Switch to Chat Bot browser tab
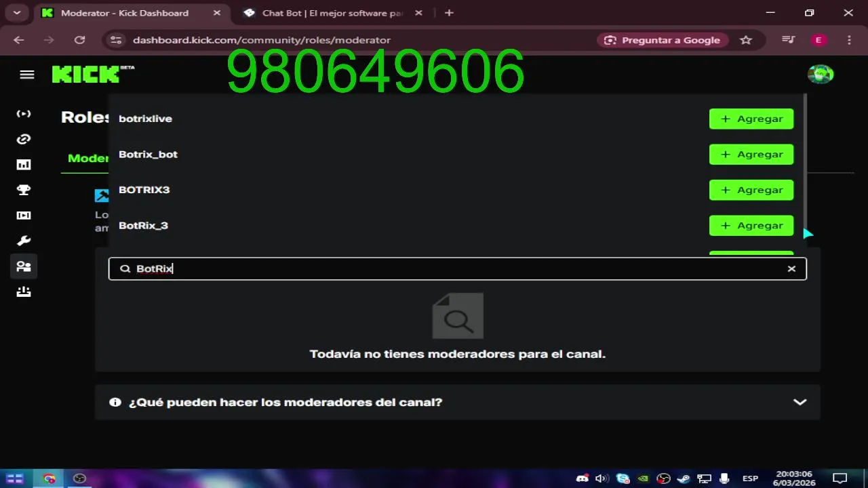 pos(332,13)
